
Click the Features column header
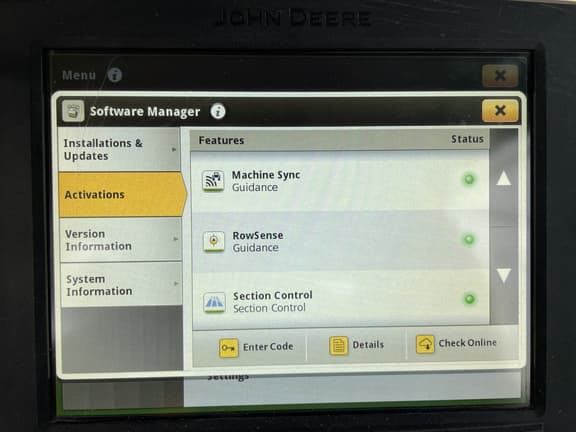click(x=222, y=140)
